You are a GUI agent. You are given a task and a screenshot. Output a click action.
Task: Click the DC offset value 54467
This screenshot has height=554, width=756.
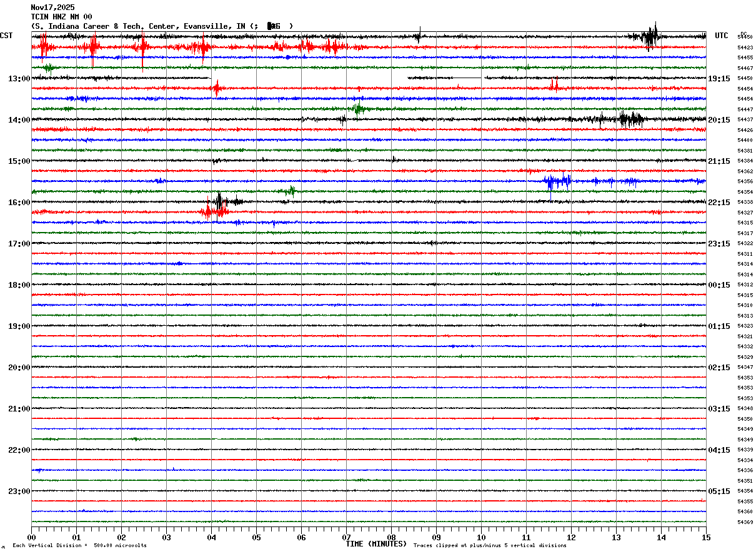coord(745,68)
